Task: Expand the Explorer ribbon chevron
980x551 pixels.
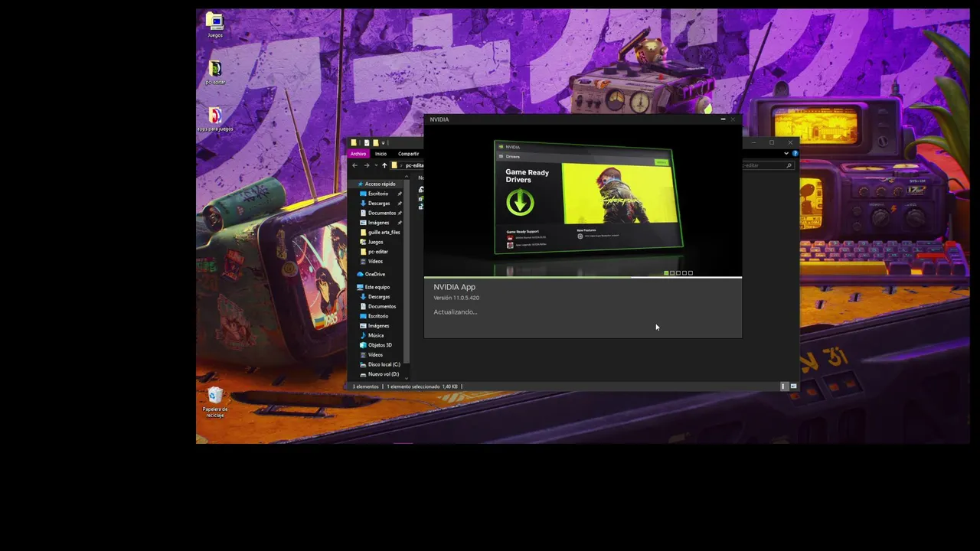Action: point(786,154)
